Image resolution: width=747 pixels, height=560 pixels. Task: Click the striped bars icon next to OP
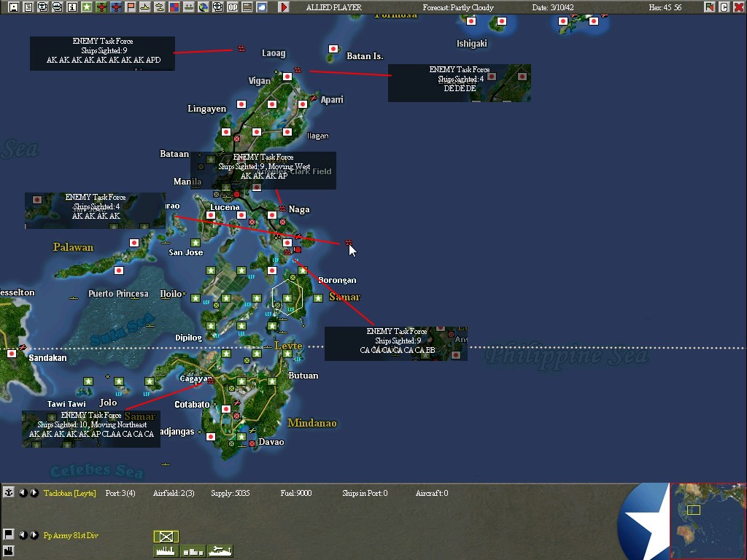click(x=247, y=7)
